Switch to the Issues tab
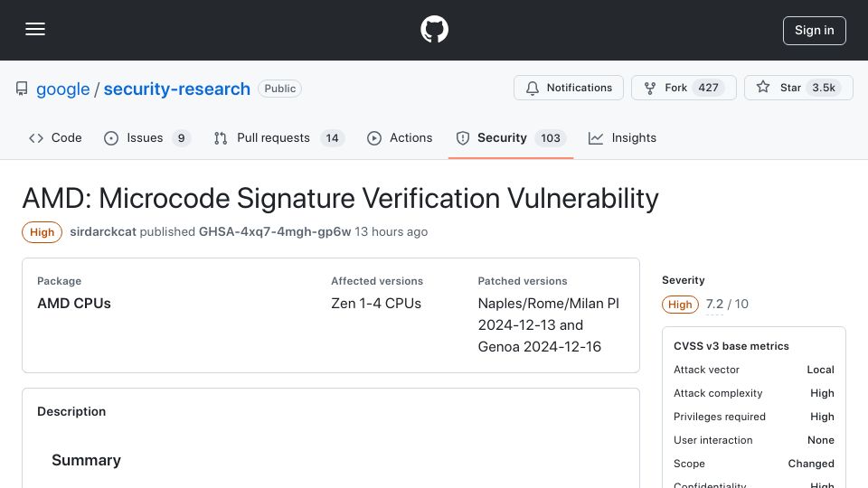This screenshot has width=868, height=488. (x=146, y=137)
